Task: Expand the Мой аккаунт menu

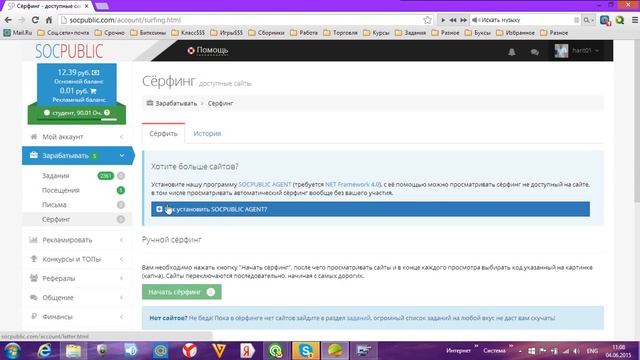Action: [x=76, y=137]
